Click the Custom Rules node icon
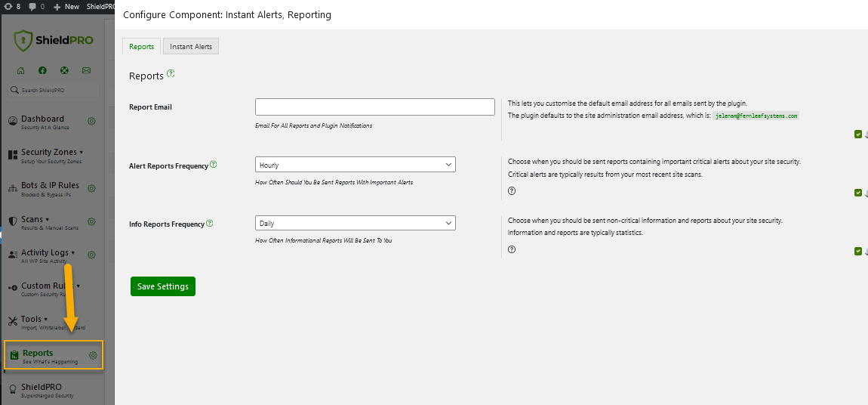This screenshot has height=405, width=868. [13, 288]
